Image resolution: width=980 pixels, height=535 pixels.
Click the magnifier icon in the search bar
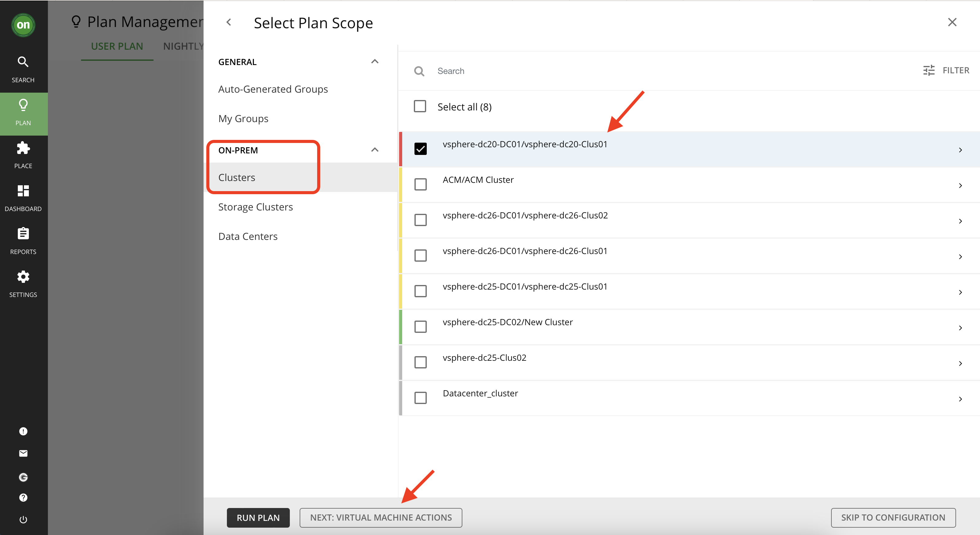click(x=419, y=71)
